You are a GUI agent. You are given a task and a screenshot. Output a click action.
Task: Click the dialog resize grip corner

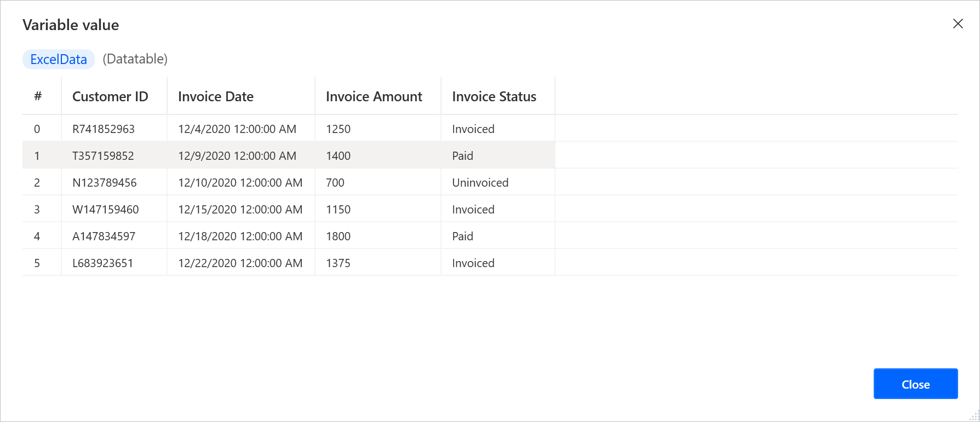975,417
